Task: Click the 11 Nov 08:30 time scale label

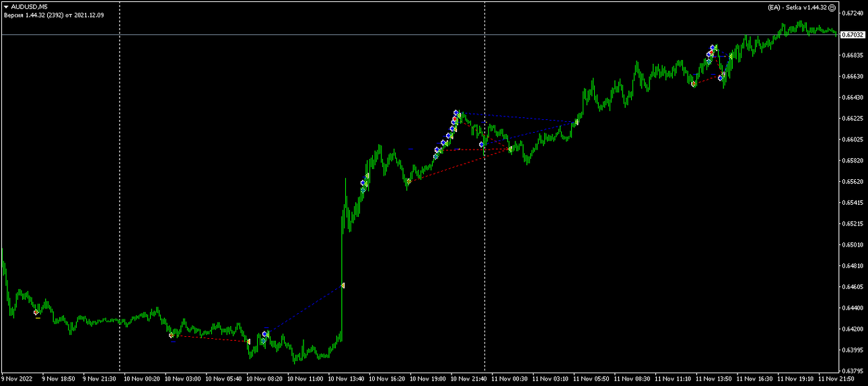Action: (633, 379)
